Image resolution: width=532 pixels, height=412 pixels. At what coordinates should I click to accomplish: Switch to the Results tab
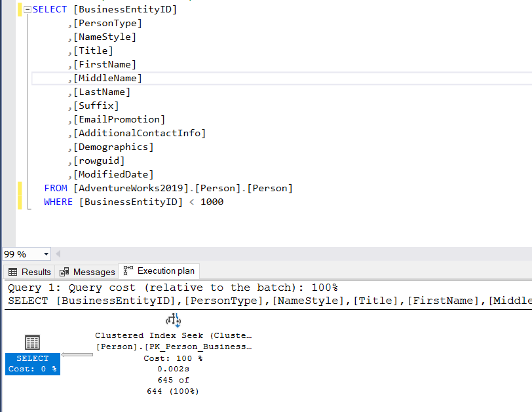pyautogui.click(x=29, y=272)
